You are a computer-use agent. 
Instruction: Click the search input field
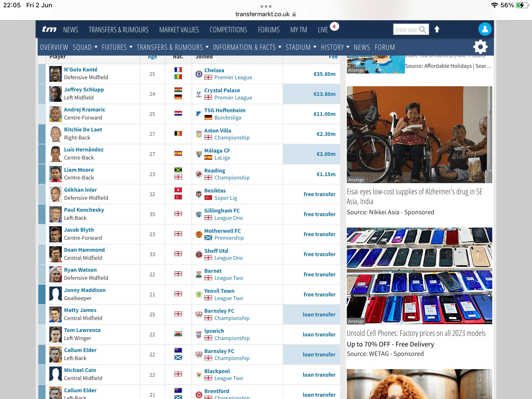(406, 30)
